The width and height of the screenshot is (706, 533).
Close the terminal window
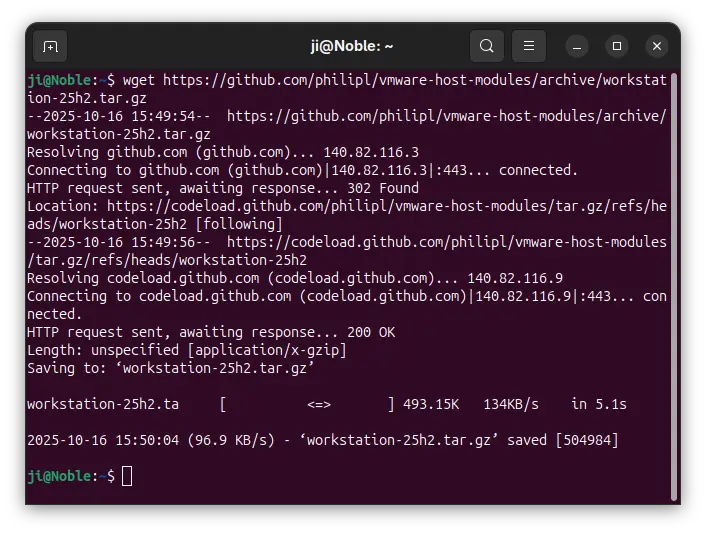point(656,46)
